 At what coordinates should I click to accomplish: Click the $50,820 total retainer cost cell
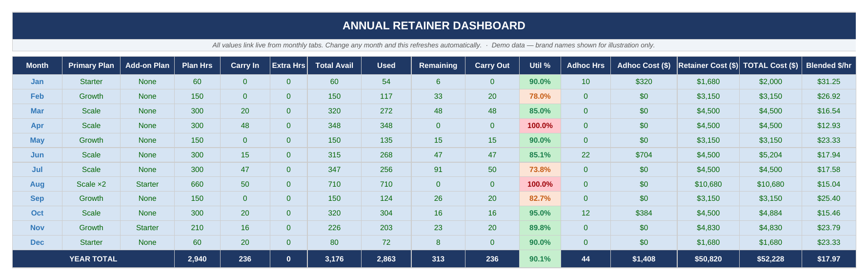(708, 259)
